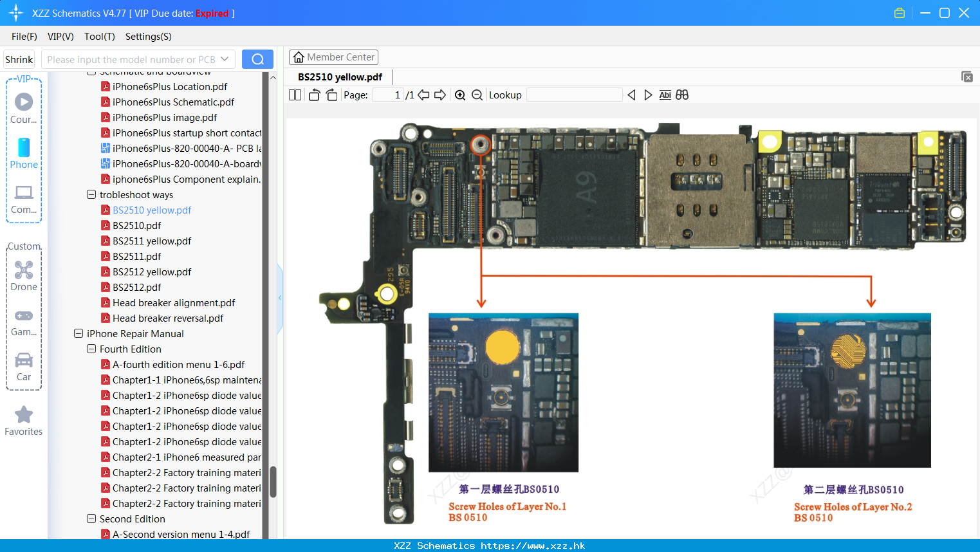Close the BS2510 yellow.pdf tab panel icon
This screenshot has height=552, width=980.
click(967, 77)
